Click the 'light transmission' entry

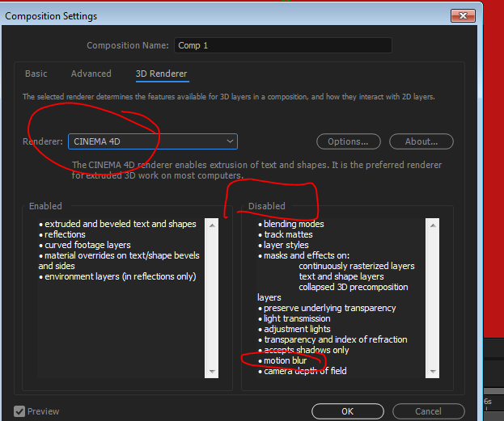coord(294,318)
